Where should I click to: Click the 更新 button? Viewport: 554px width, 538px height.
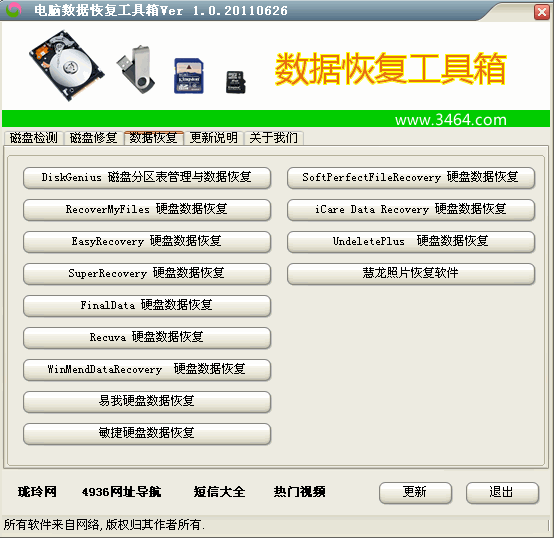pyautogui.click(x=415, y=493)
